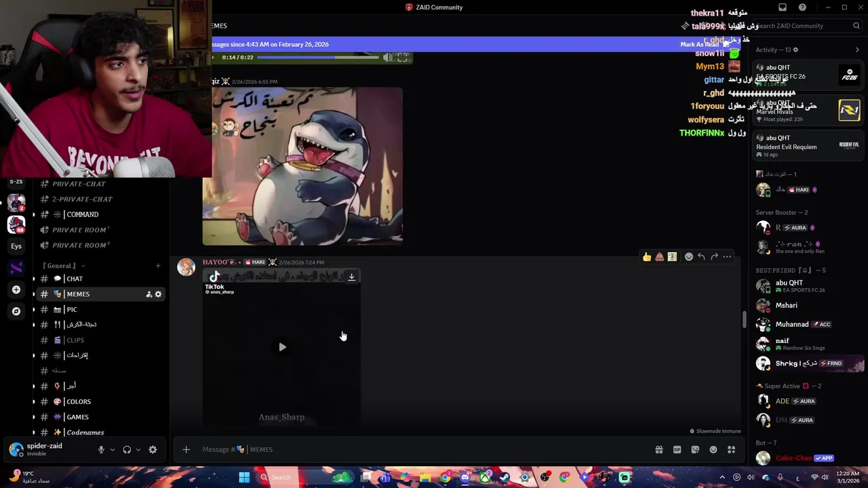868x488 pixels.
Task: Click the chat scrollbar thumb
Action: click(745, 320)
